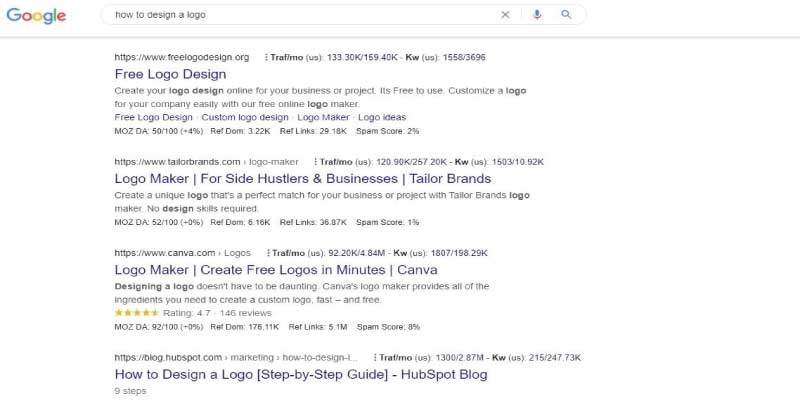Open options dots beside canva.com URL
800x400 pixels.
tap(268, 253)
